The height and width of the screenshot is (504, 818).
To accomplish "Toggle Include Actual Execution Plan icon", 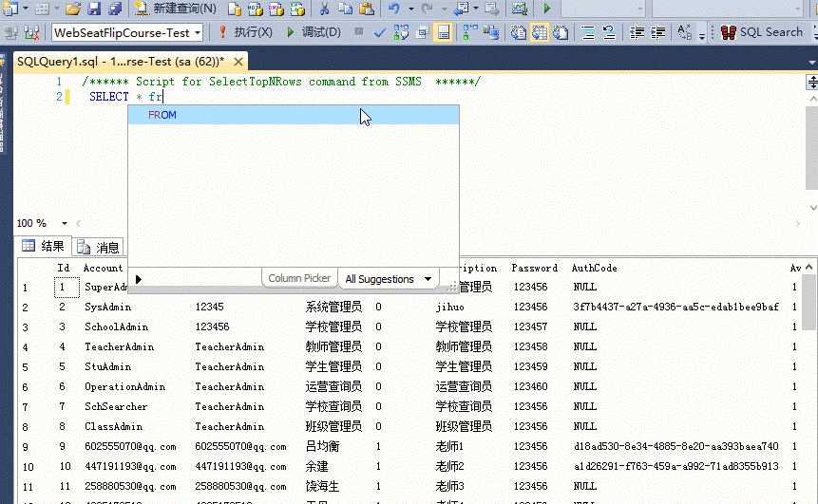I will pos(470,33).
